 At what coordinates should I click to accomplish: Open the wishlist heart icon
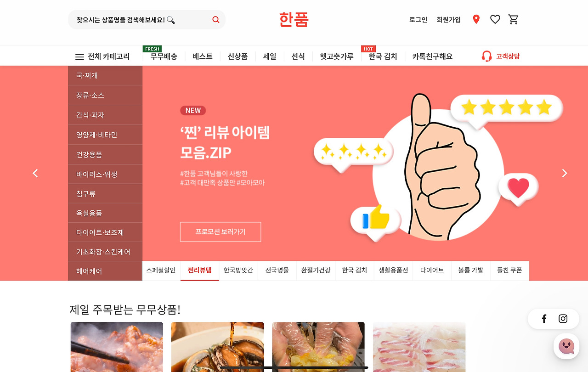495,19
